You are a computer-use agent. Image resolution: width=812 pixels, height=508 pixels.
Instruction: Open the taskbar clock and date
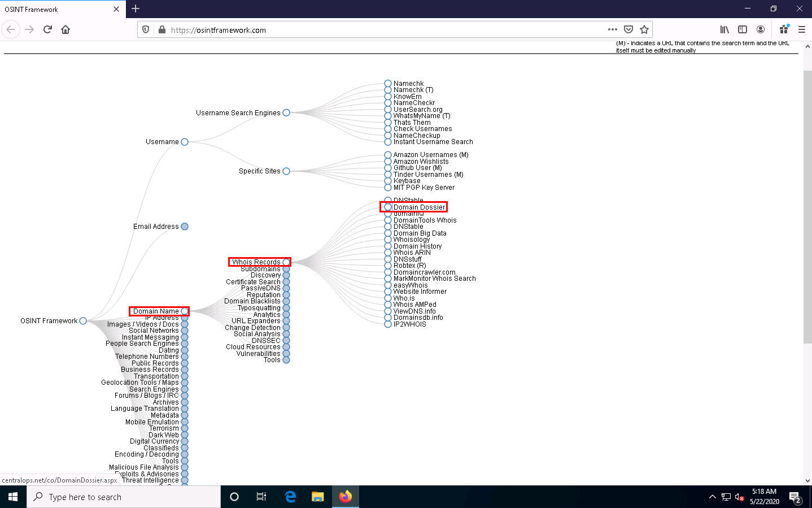[x=765, y=497]
